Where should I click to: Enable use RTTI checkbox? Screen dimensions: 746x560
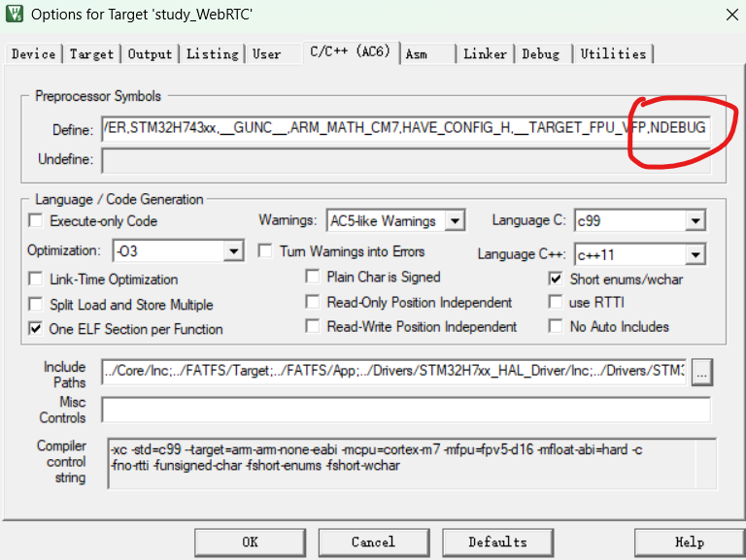tap(556, 302)
